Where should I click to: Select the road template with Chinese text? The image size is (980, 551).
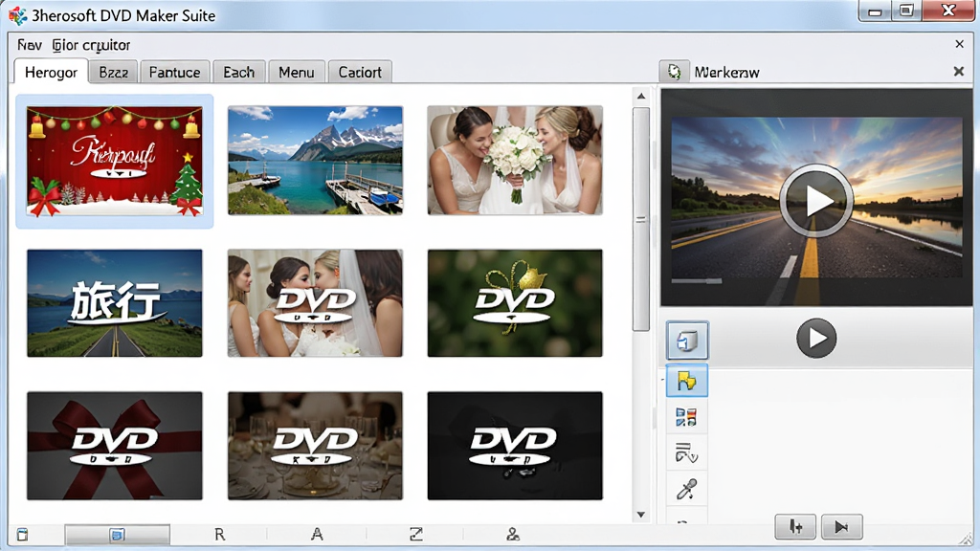coord(115,303)
